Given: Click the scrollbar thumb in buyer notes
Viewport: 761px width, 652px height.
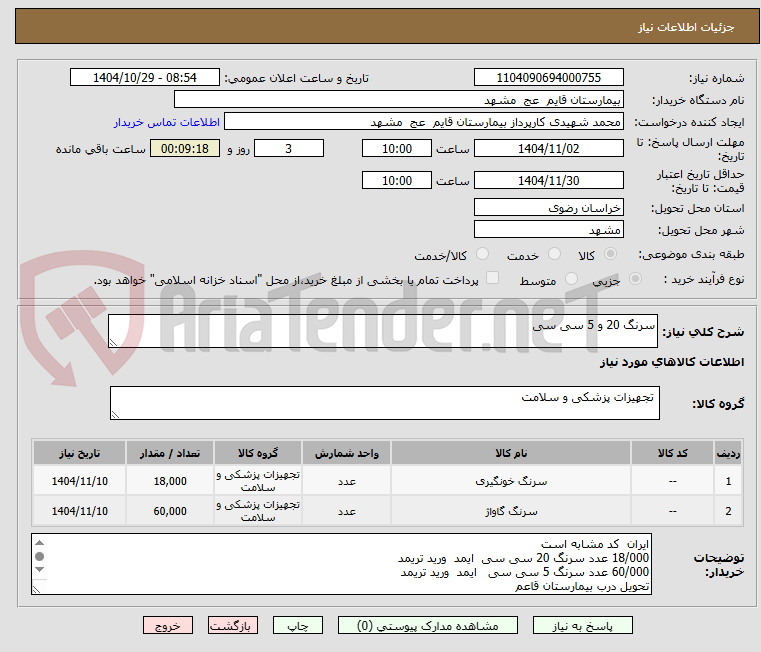Looking at the screenshot, I should pos(40,556).
